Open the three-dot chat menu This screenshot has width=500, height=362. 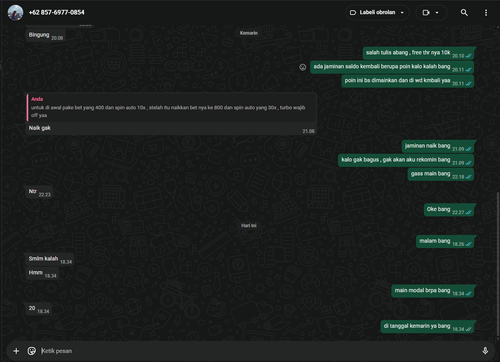pyautogui.click(x=486, y=13)
